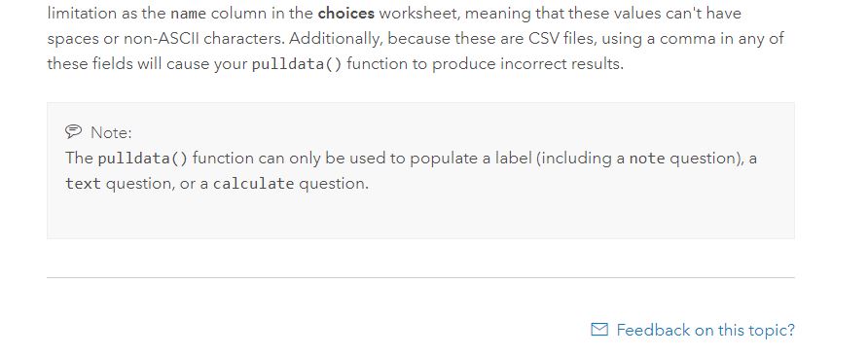Click the Note: heading in gray box
The width and height of the screenshot is (868, 355).
tap(111, 132)
